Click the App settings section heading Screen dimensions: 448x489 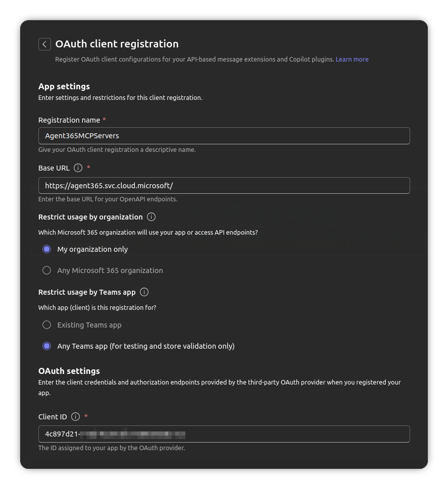[x=64, y=86]
